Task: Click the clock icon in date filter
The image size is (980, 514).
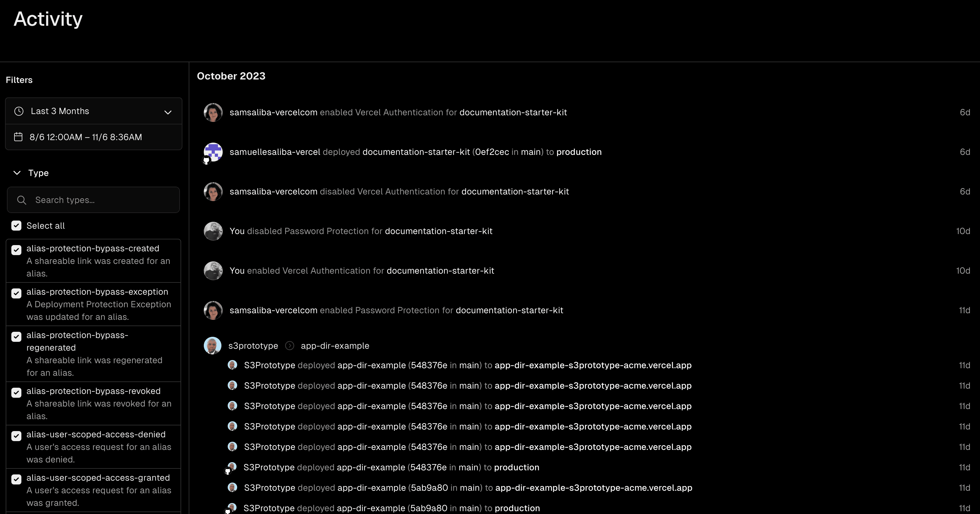Action: pos(19,111)
